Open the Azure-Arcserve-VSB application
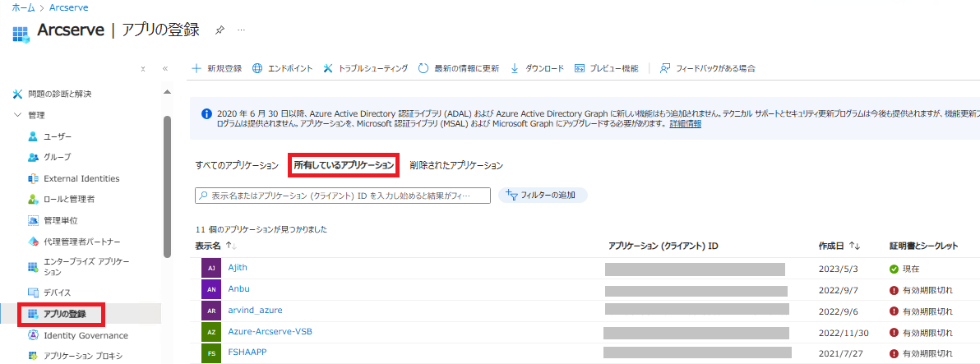This screenshot has height=364, width=980. (270, 331)
